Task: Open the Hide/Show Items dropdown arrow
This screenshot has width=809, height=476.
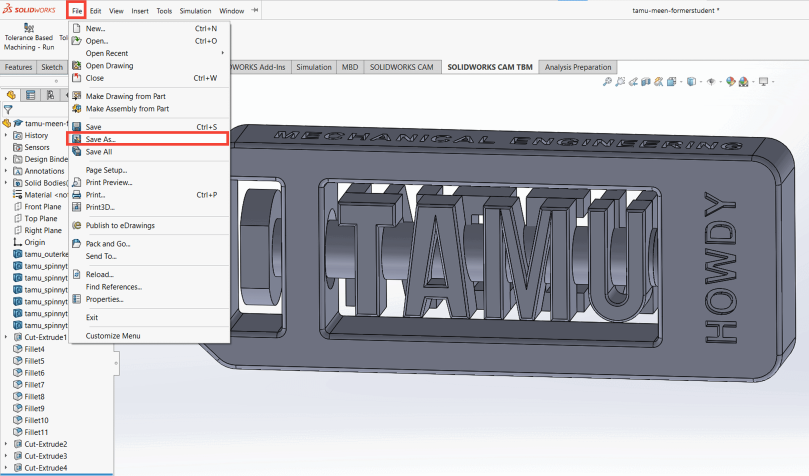Action: pyautogui.click(x=721, y=82)
